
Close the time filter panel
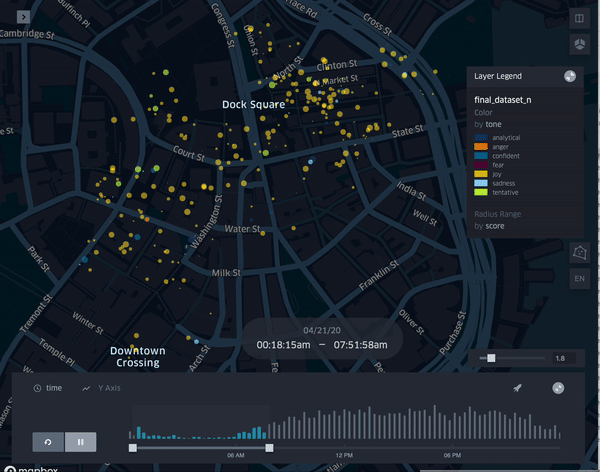click(558, 388)
